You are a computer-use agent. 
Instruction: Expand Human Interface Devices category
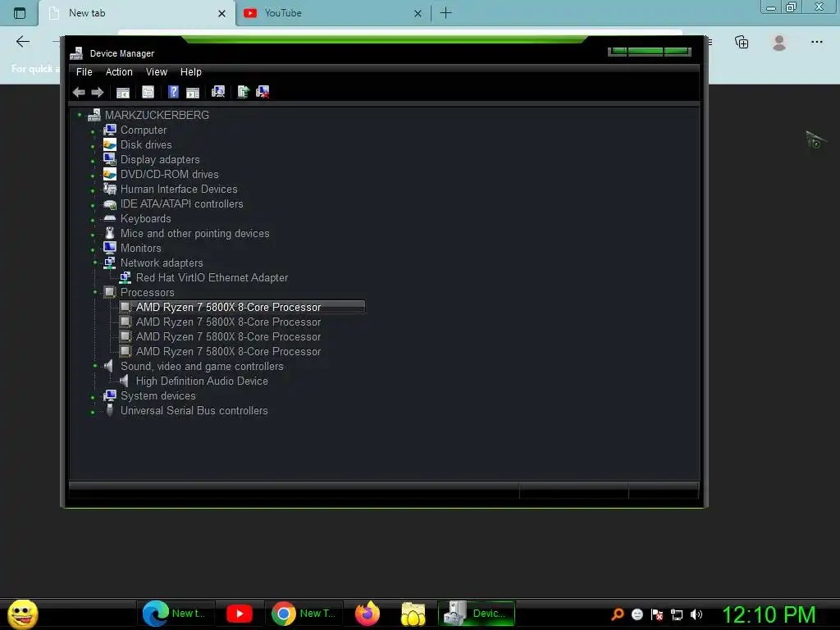[94, 190]
